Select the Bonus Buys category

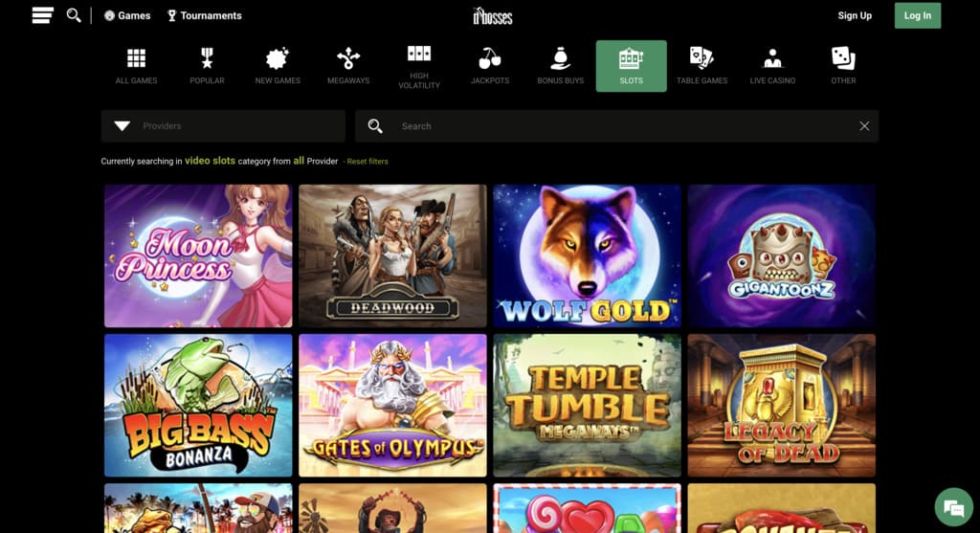[x=560, y=66]
